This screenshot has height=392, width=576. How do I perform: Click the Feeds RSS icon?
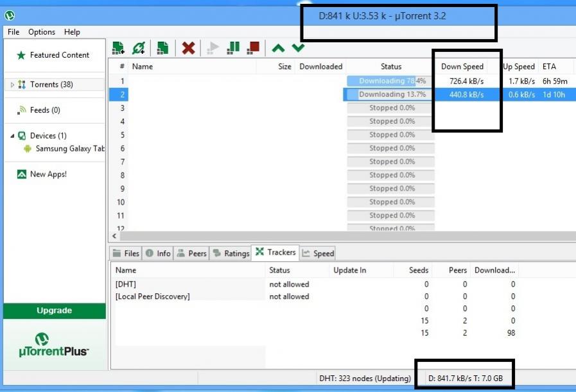[22, 110]
